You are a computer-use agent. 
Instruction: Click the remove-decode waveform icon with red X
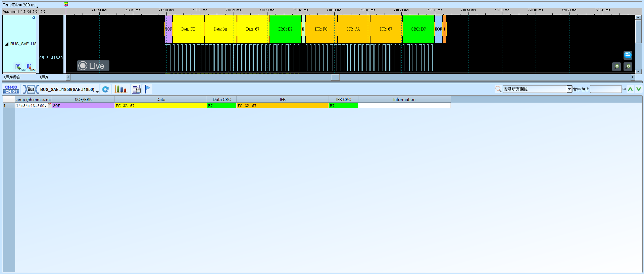pyautogui.click(x=29, y=67)
